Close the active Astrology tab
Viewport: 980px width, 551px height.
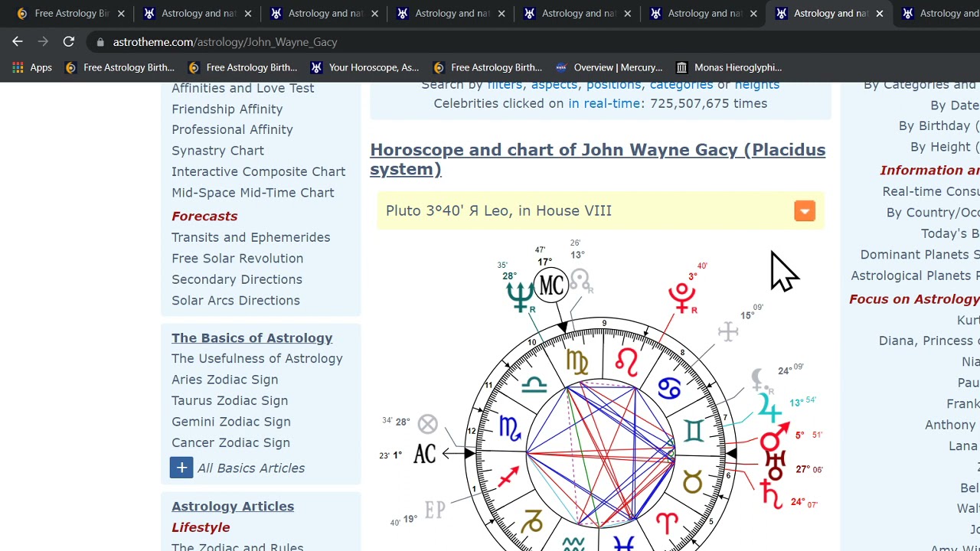[x=880, y=14]
